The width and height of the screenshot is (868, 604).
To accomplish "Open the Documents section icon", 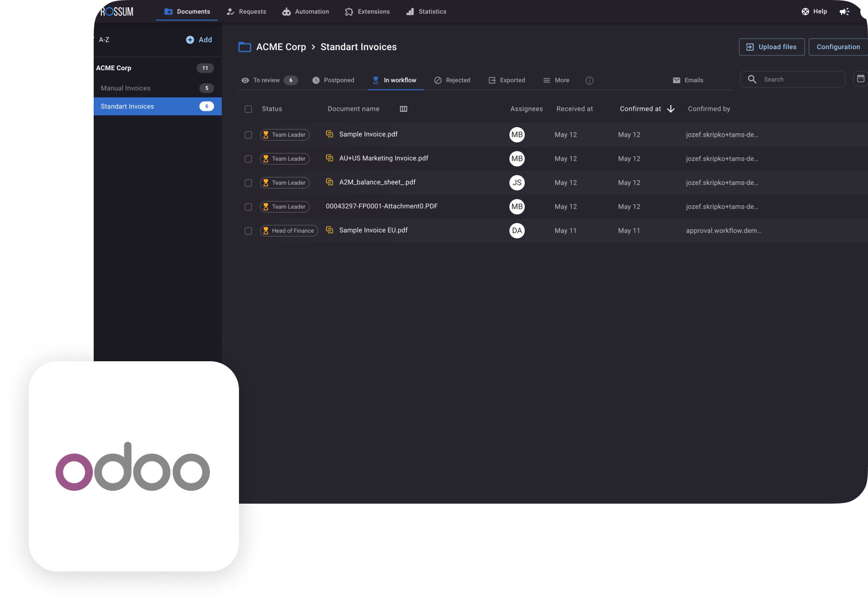I will coord(168,11).
